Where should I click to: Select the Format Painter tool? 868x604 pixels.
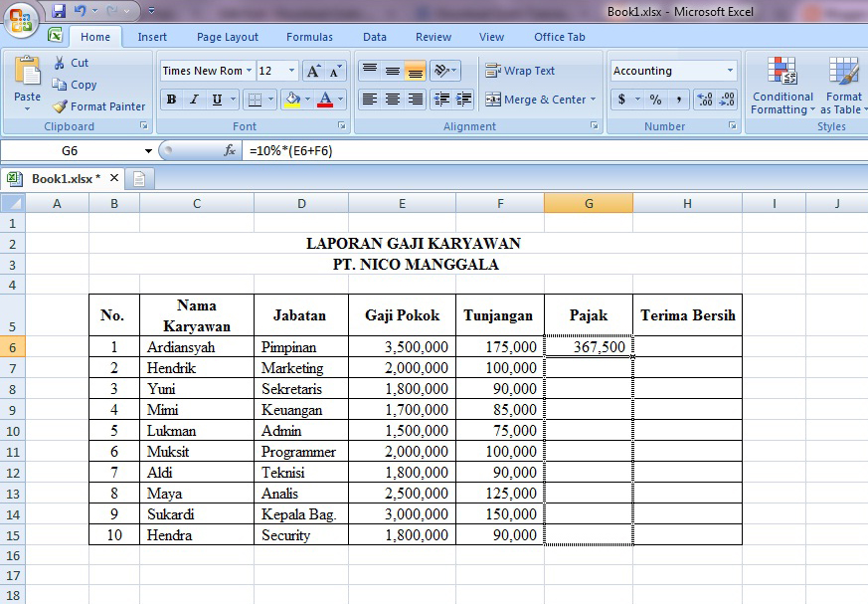(98, 105)
